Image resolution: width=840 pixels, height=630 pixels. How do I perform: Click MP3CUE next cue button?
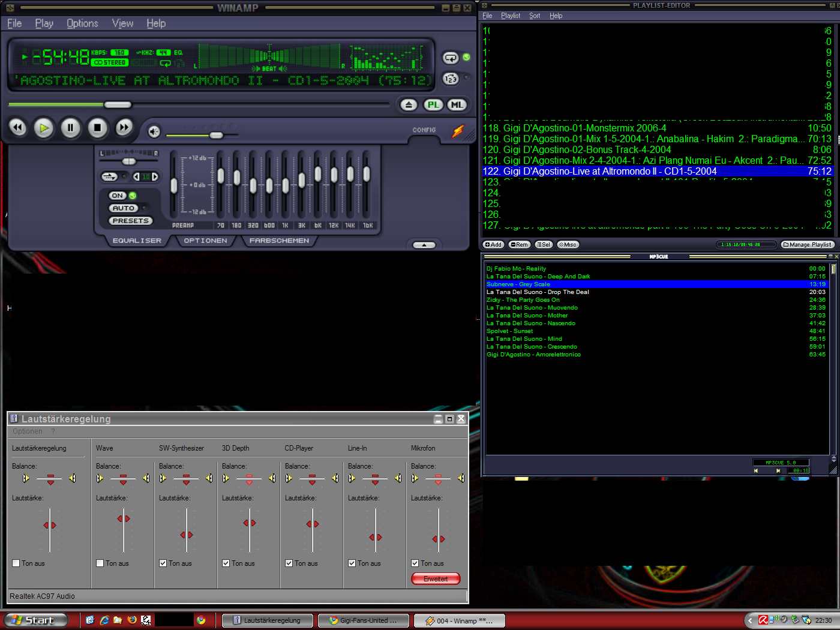[778, 470]
